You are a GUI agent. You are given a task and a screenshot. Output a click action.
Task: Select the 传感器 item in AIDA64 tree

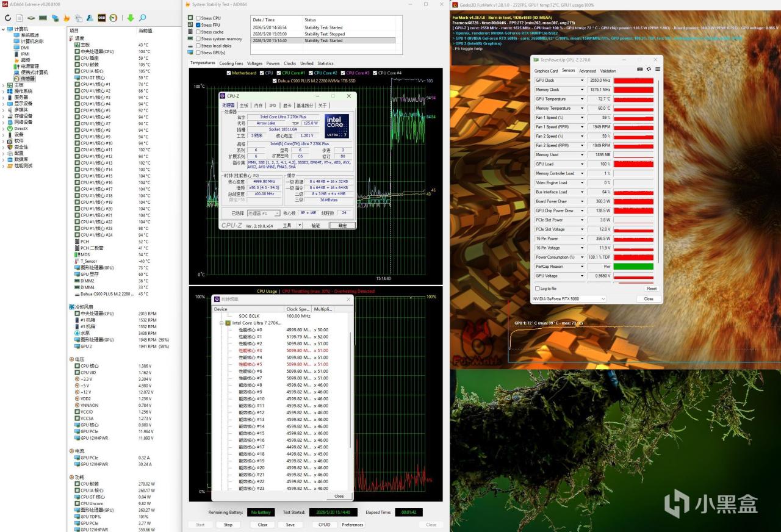pyautogui.click(x=24, y=79)
